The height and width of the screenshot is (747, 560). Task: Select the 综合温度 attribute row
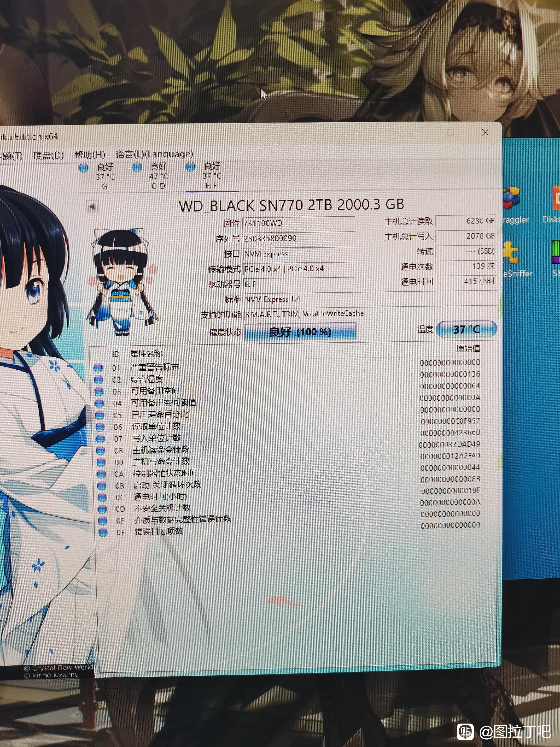[287, 377]
